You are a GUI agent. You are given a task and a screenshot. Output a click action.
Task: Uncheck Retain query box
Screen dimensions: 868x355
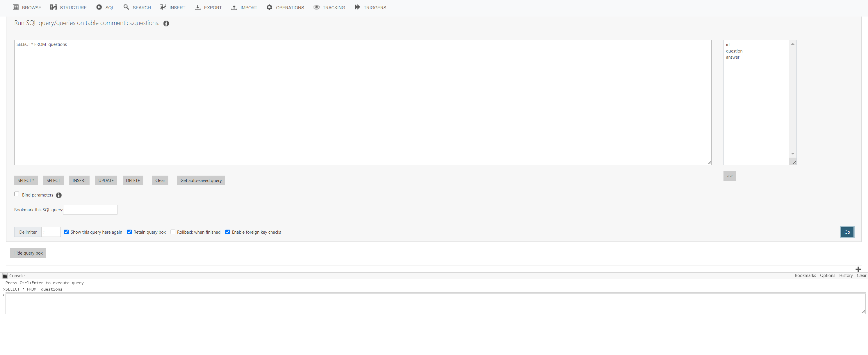click(x=129, y=232)
